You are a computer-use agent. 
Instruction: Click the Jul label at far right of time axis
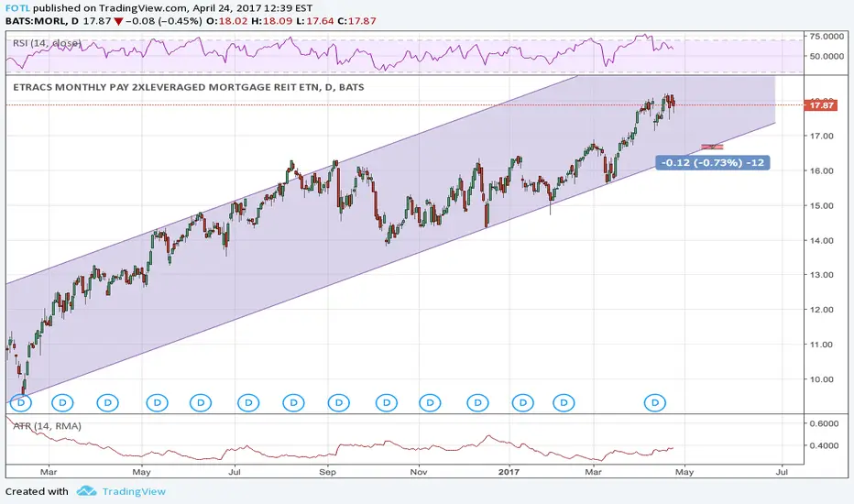tap(783, 472)
